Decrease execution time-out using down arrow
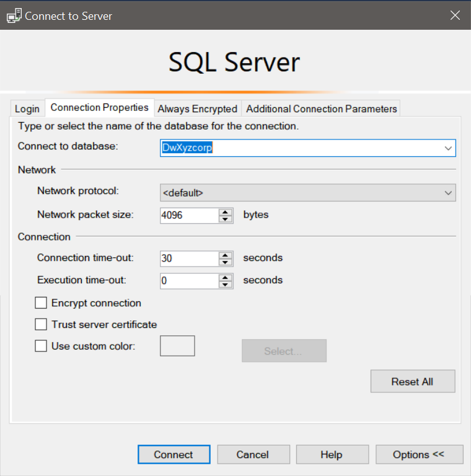 (226, 284)
